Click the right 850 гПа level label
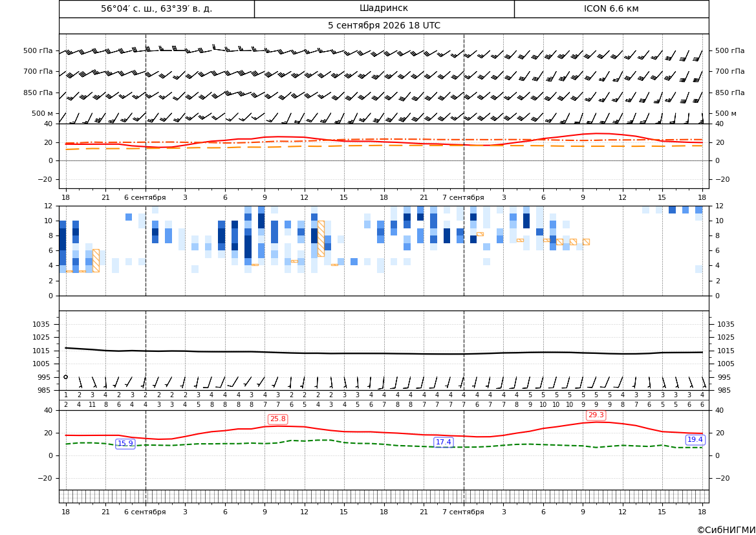Screen dimensions: 756x535 (729, 93)
